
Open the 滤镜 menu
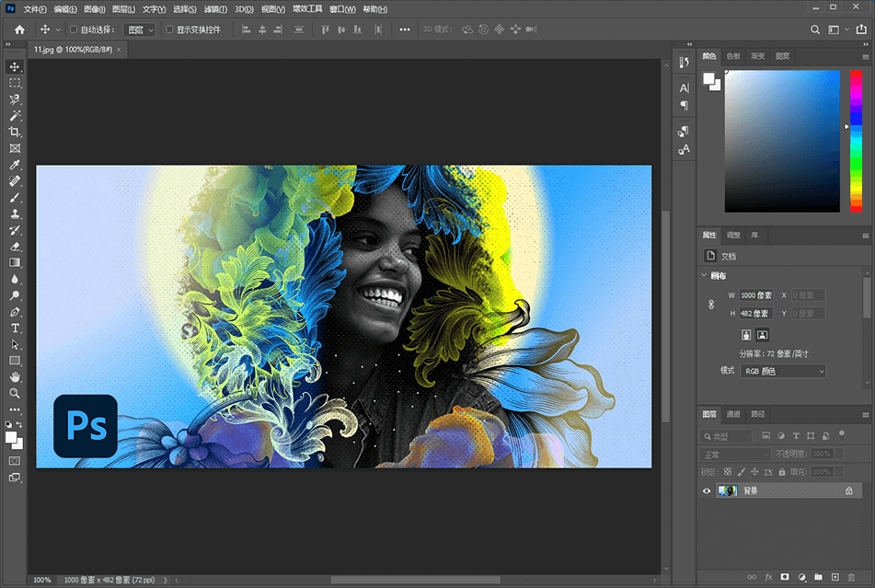(x=215, y=9)
